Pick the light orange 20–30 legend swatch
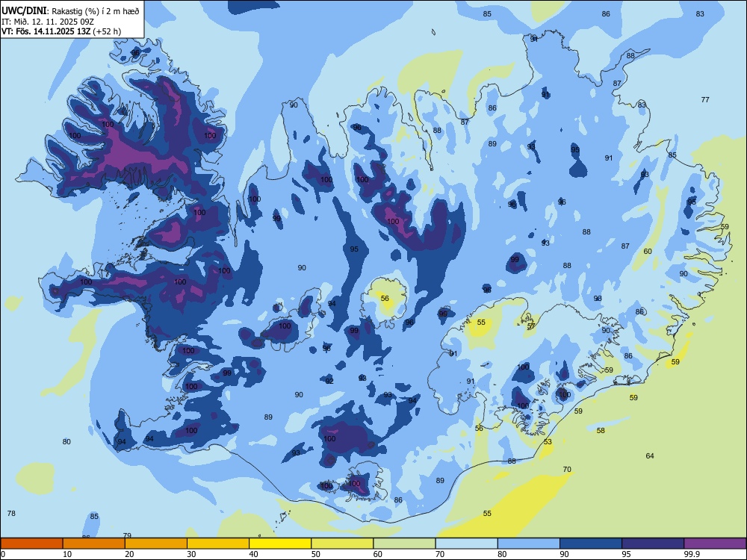 click(x=156, y=544)
